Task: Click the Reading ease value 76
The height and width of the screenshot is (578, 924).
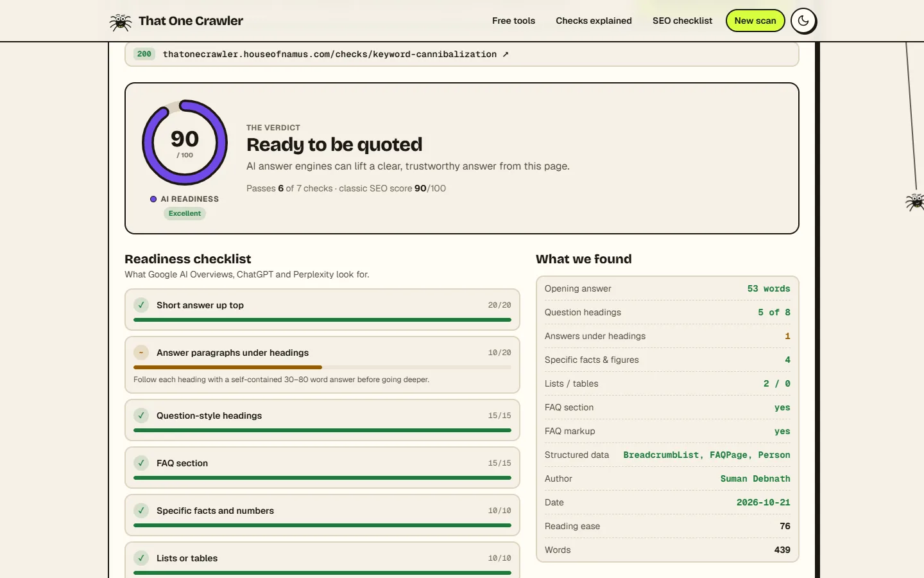Action: click(785, 526)
